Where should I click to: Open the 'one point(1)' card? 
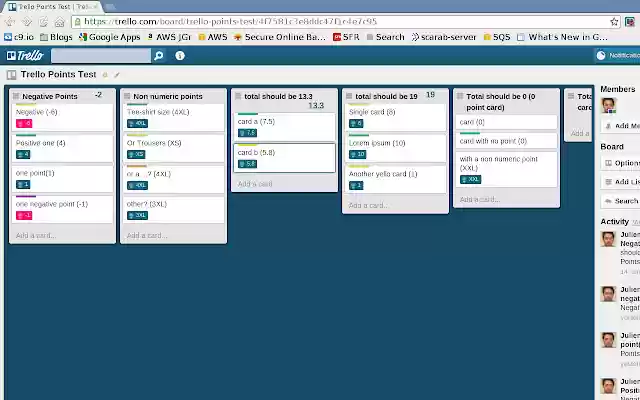pyautogui.click(x=62, y=179)
